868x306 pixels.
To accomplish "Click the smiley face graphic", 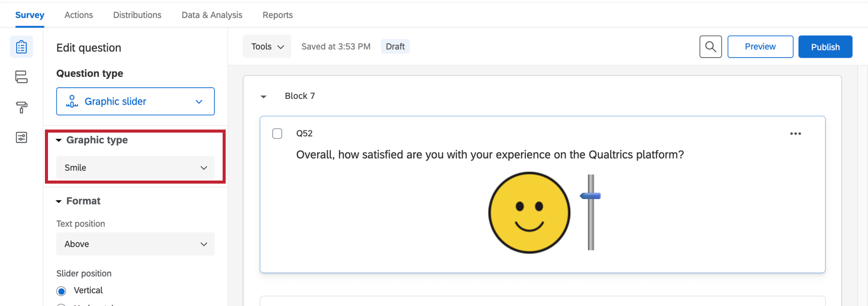I will [x=529, y=213].
